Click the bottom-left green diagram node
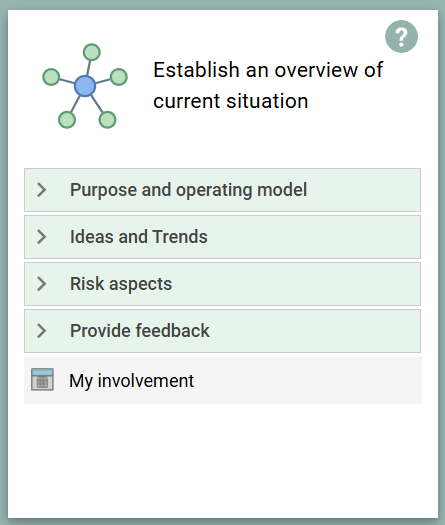Image resolution: width=445 pixels, height=525 pixels. tap(67, 120)
